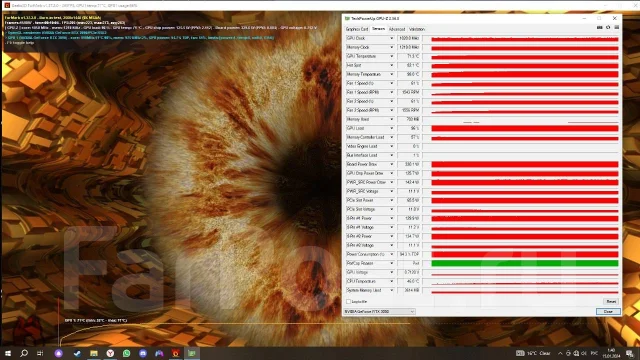Viewport: 640px width, 360px height.
Task: Expand the Hot Spot sensor dropdown
Action: [x=391, y=65]
